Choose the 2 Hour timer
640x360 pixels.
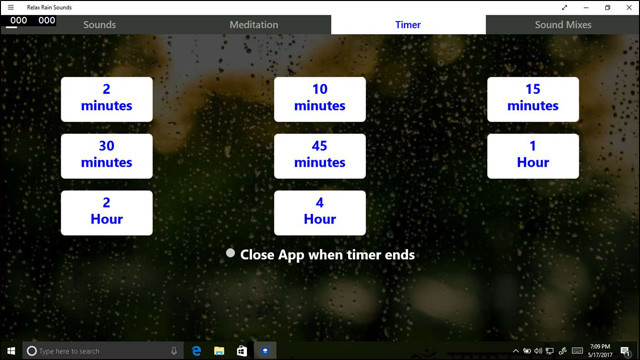[x=107, y=213]
